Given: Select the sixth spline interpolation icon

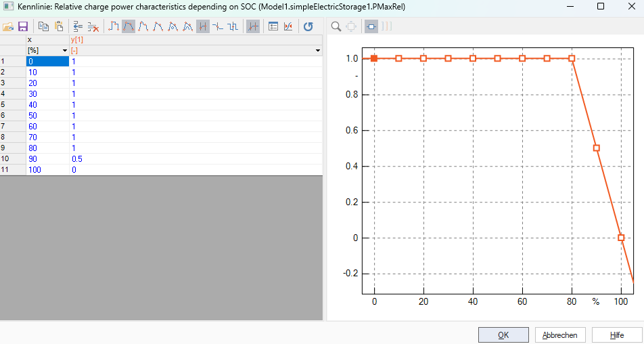Looking at the screenshot, I should (187, 26).
